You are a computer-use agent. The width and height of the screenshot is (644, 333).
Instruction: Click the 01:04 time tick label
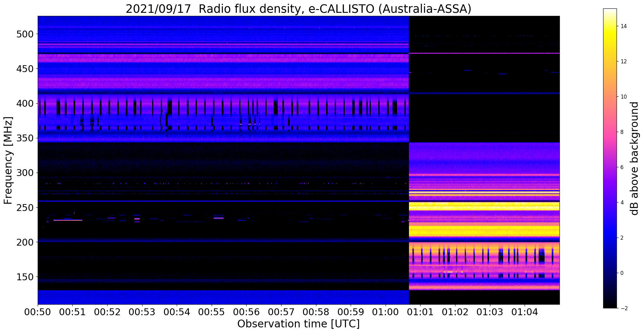[x=525, y=312]
